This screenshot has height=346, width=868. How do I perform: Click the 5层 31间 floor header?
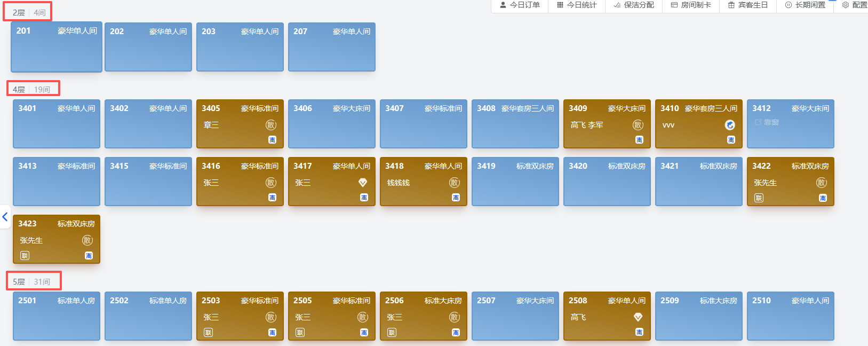click(31, 281)
